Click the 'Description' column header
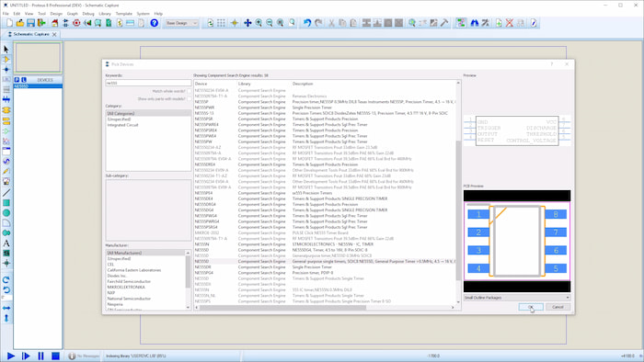The image size is (644, 362). coord(303,84)
